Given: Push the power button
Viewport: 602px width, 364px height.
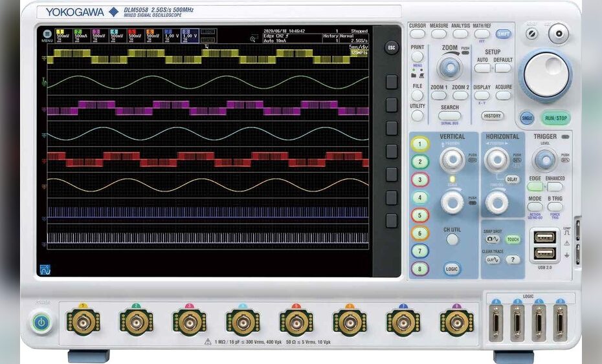Looking at the screenshot, I should pos(41,323).
